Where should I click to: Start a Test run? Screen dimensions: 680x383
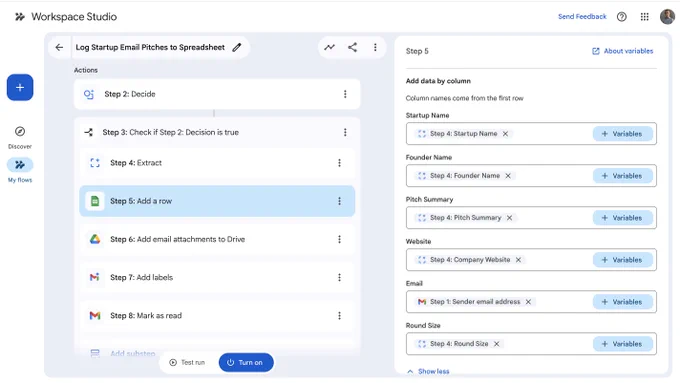pyautogui.click(x=187, y=363)
